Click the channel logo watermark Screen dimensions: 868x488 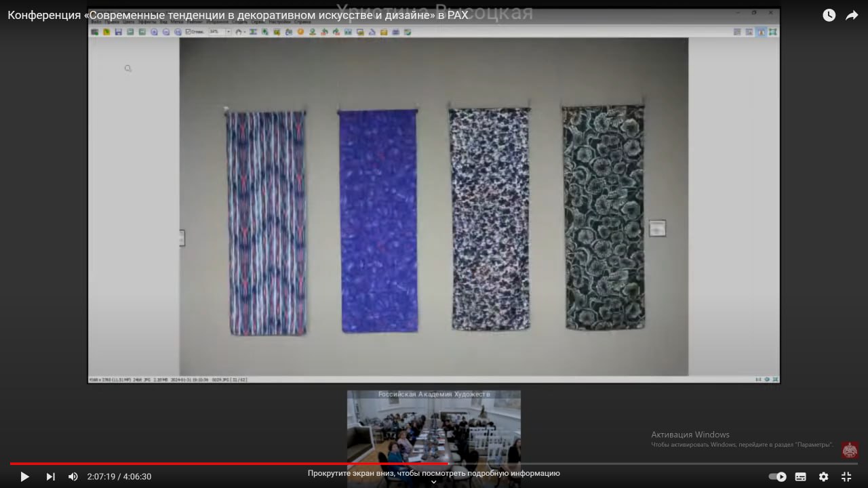click(x=850, y=450)
